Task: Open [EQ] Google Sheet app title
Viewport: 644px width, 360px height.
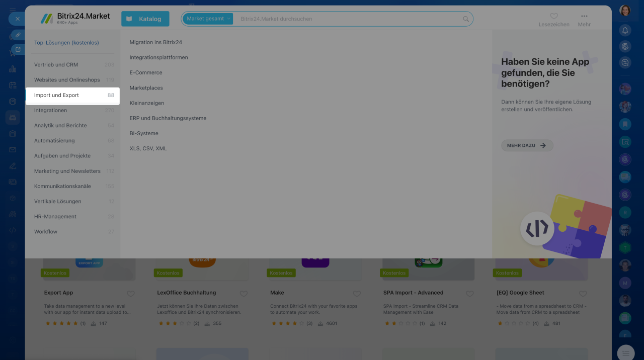Action: 520,293
